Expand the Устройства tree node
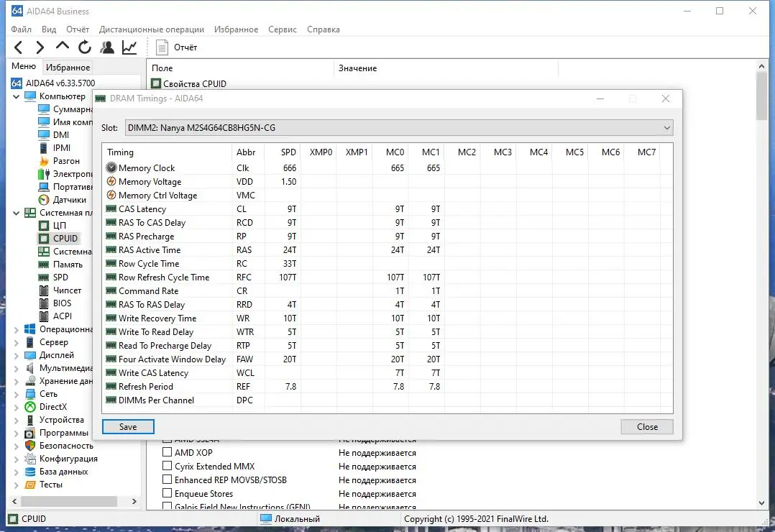 (16, 421)
